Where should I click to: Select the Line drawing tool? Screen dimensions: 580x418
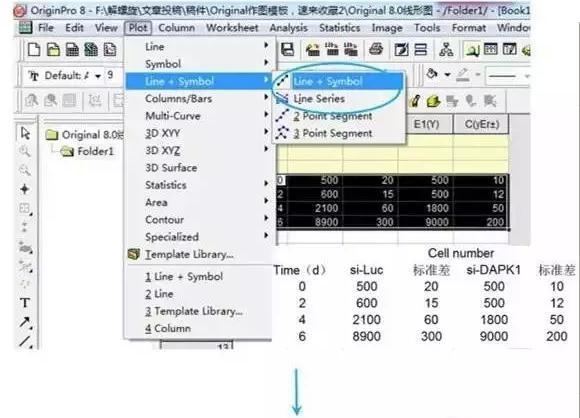pyautogui.click(x=25, y=341)
